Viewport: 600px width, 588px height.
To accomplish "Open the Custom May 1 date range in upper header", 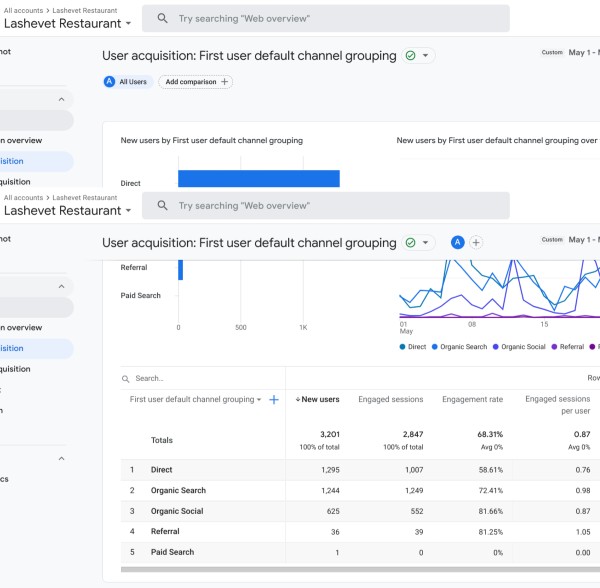I will (570, 52).
